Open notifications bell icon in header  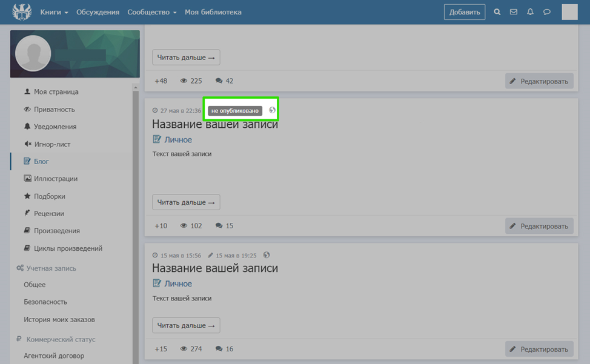pos(530,12)
